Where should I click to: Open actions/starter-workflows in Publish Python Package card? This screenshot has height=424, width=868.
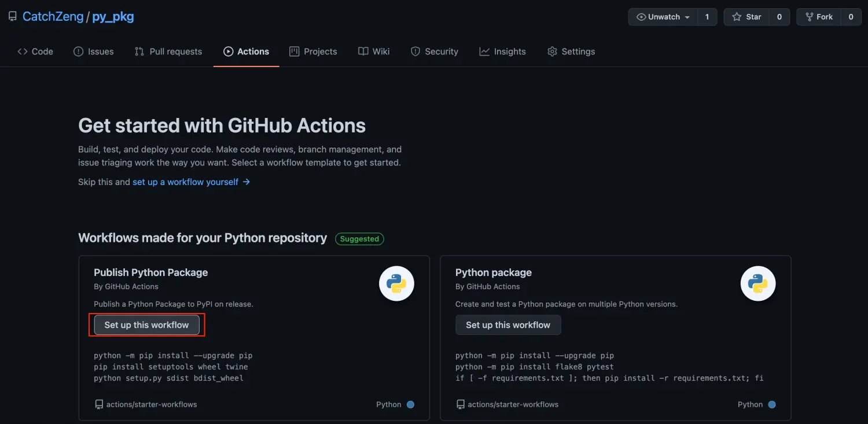pyautogui.click(x=152, y=404)
